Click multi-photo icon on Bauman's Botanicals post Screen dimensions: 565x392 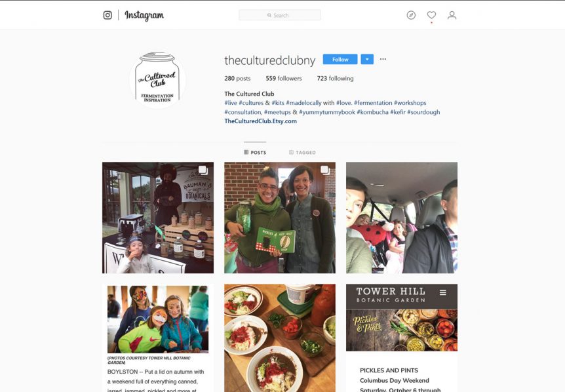203,170
